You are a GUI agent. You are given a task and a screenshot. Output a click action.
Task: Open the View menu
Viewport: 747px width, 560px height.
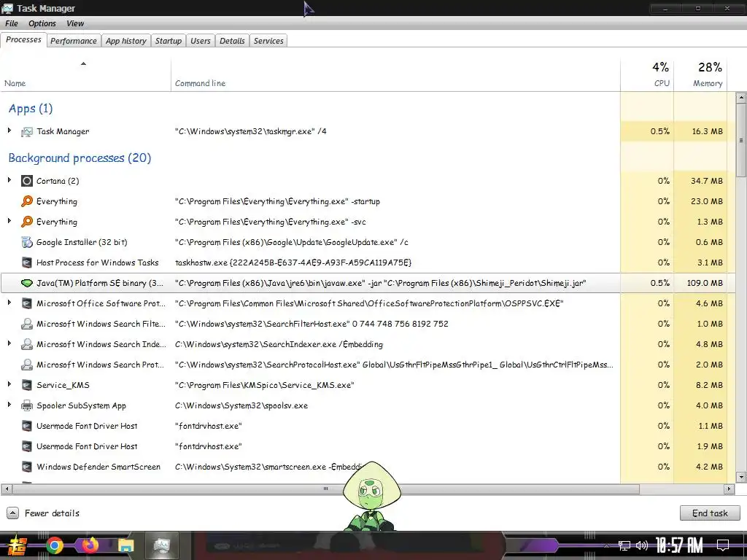click(x=75, y=23)
